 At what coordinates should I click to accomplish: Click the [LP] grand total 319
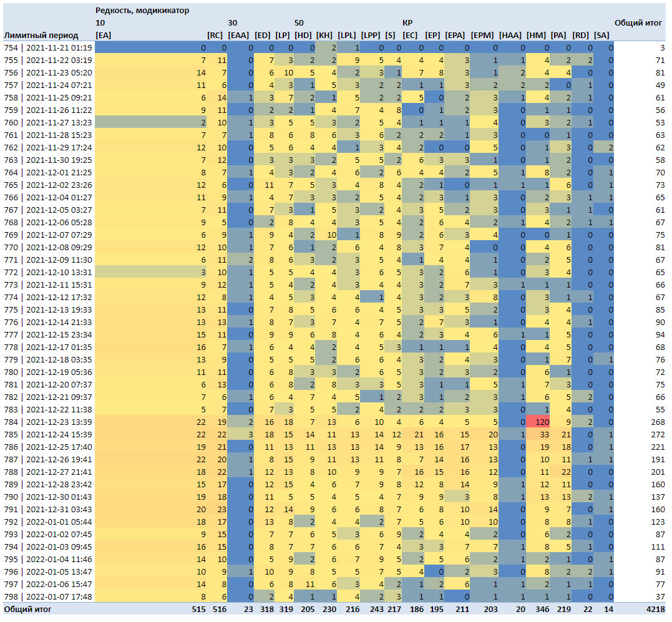point(286,609)
